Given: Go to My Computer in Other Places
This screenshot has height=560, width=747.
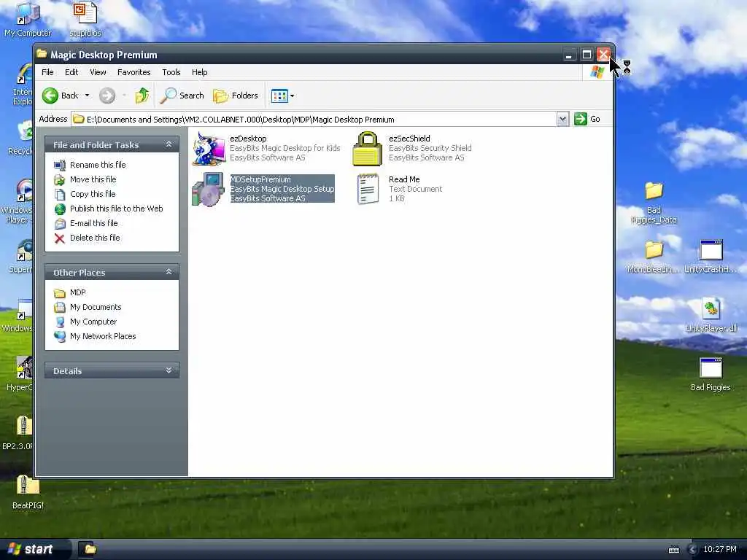Looking at the screenshot, I should point(93,322).
